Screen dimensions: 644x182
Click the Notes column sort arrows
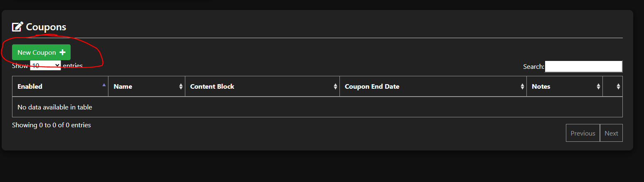tap(598, 87)
